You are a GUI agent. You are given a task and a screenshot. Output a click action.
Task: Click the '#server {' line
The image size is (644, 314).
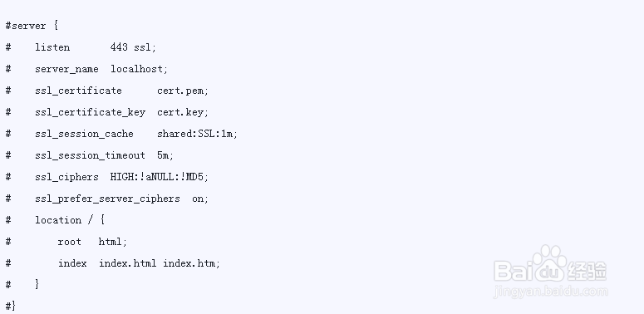32,26
